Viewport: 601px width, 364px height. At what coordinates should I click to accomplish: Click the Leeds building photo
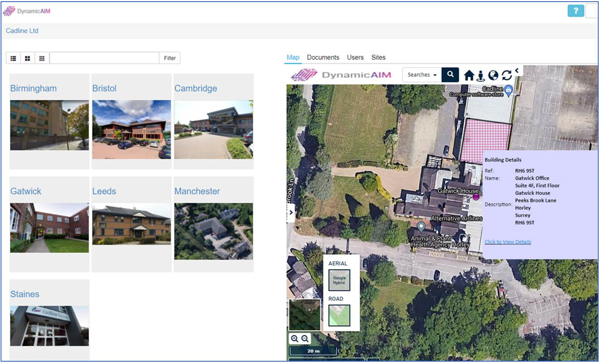[x=132, y=224]
